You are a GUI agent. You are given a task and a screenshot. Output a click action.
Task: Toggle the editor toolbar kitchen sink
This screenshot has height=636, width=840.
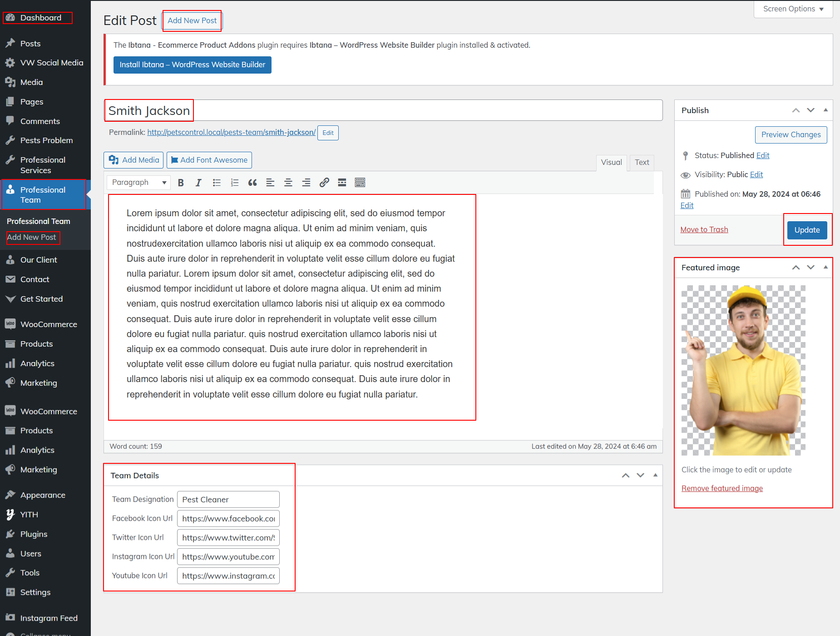tap(360, 183)
